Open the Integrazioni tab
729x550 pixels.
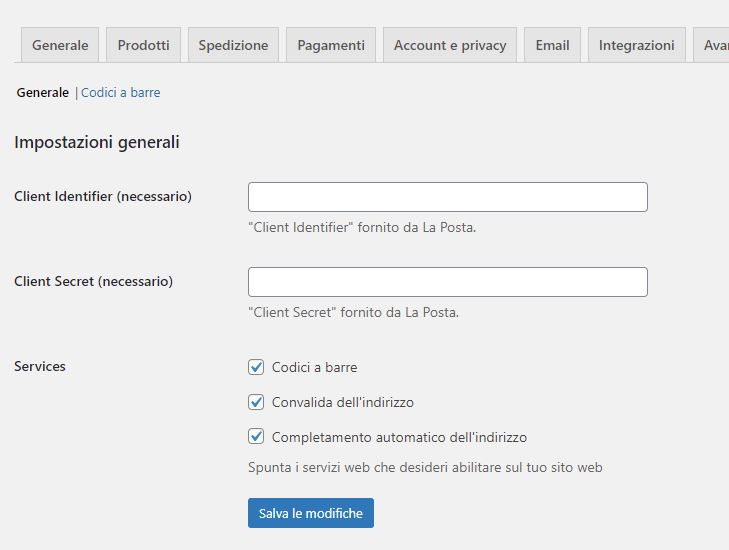coord(636,45)
